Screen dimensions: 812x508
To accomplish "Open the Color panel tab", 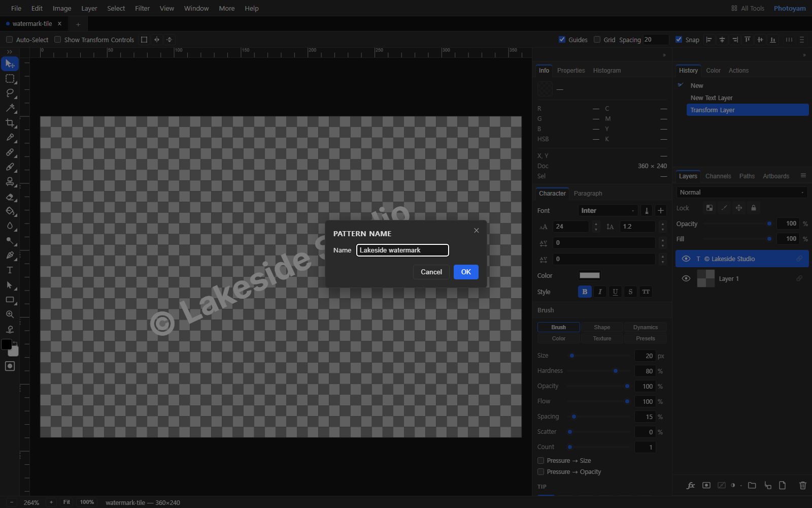I will [713, 71].
